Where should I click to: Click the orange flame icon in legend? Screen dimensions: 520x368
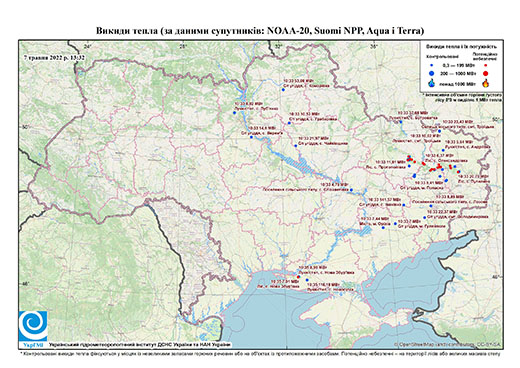pos(486,83)
